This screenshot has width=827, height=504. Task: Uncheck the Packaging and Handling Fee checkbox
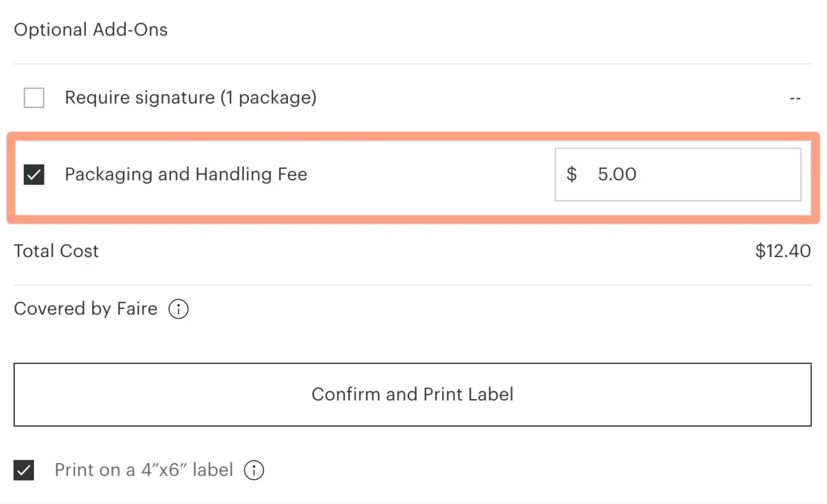(34, 174)
